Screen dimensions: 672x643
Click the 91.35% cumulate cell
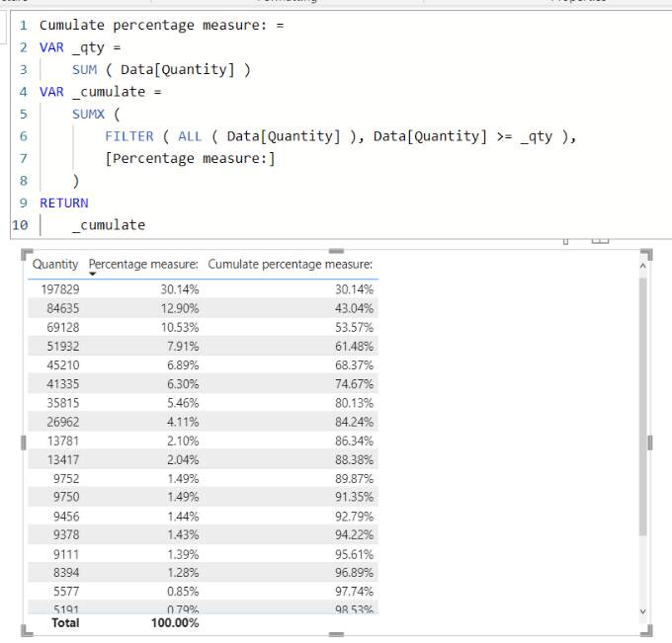click(354, 497)
